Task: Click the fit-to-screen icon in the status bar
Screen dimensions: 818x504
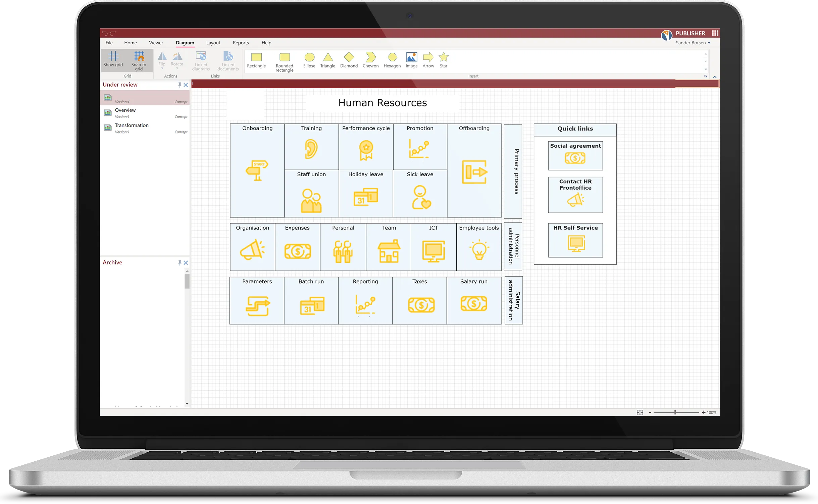Action: click(x=640, y=412)
